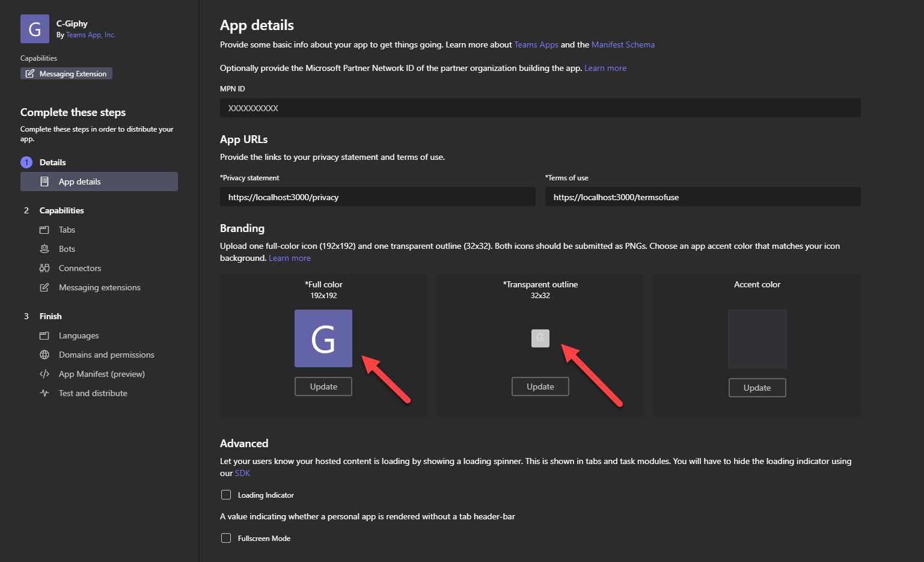Image resolution: width=924 pixels, height=562 pixels.
Task: Click the Domains and permissions globe icon
Action: [44, 355]
